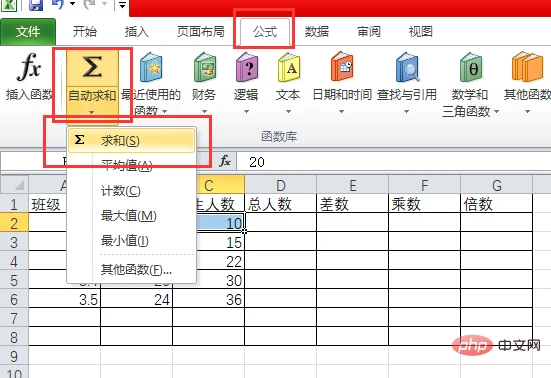The image size is (551, 378).
Task: Expand the Financial dropdown arrow
Action: (205, 112)
